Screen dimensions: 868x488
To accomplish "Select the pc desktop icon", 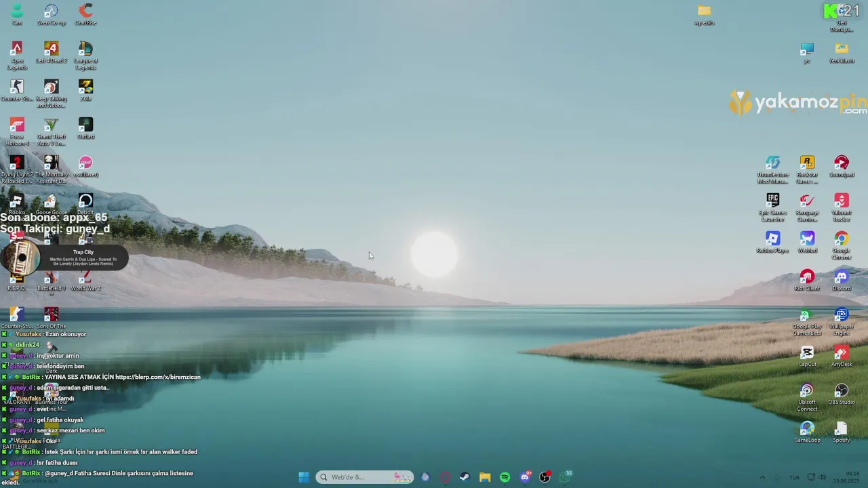I will click(807, 52).
